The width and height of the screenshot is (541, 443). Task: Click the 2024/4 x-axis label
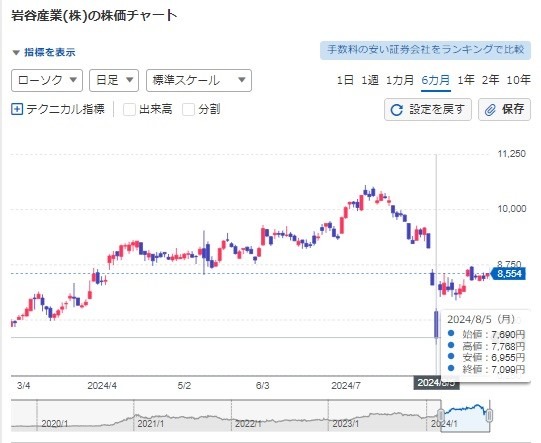(102, 386)
